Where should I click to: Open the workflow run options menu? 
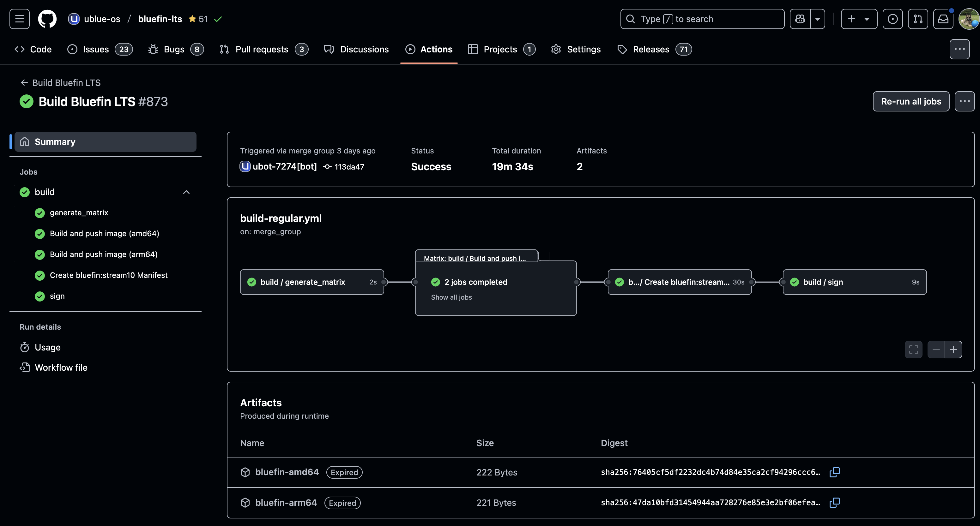pos(965,101)
